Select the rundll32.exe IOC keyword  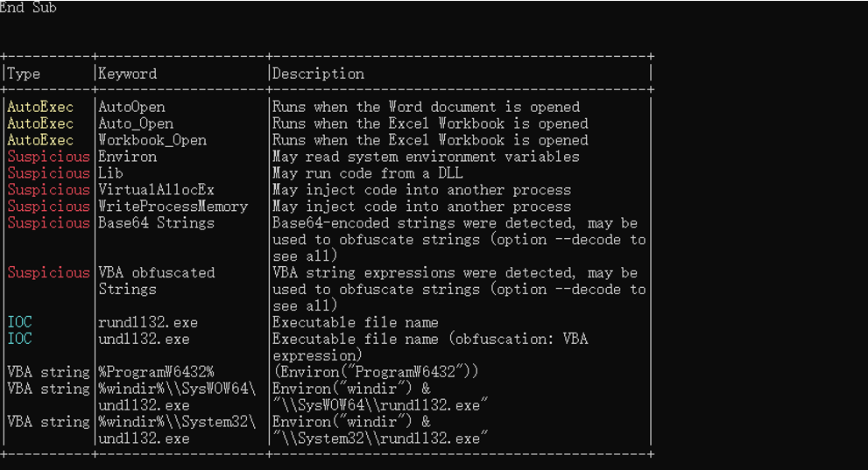(x=148, y=322)
